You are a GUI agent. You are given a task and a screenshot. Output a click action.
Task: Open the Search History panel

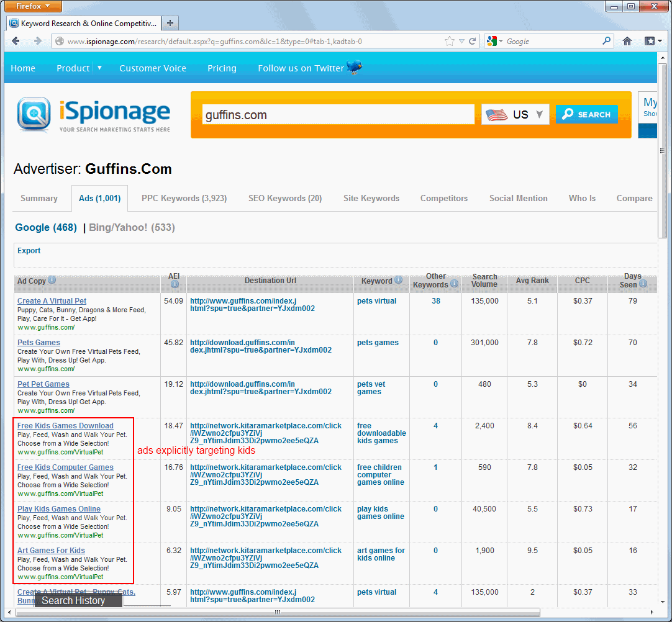[78, 600]
